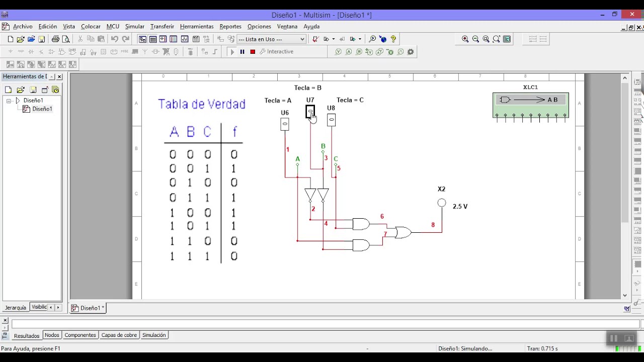The image size is (644, 362).
Task: Place a voltage probe from probe toolbar
Action: [x=338, y=52]
